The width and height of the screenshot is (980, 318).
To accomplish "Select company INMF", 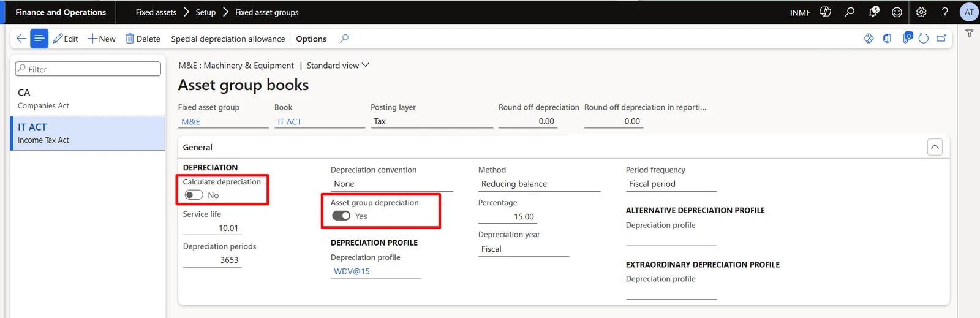I will click(800, 12).
